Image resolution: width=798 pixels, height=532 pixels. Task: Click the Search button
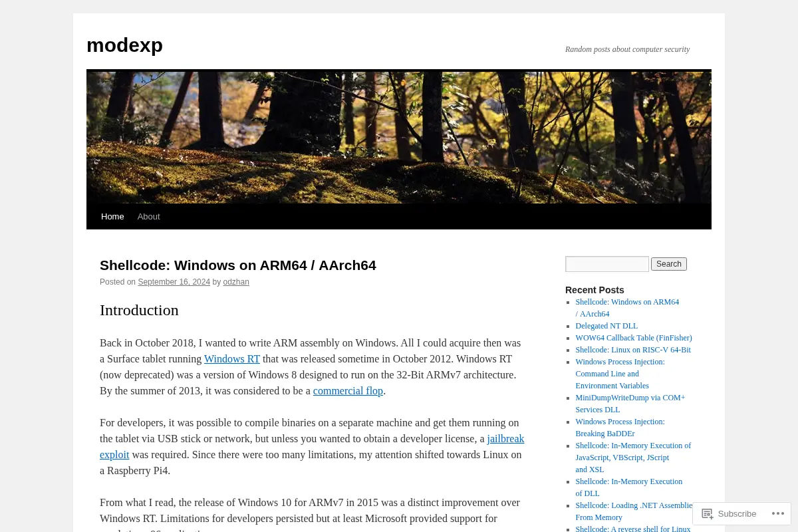669,264
